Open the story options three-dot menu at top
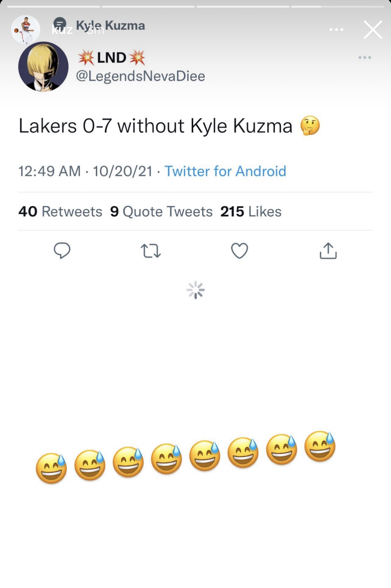The height and width of the screenshot is (588, 391). (x=336, y=30)
